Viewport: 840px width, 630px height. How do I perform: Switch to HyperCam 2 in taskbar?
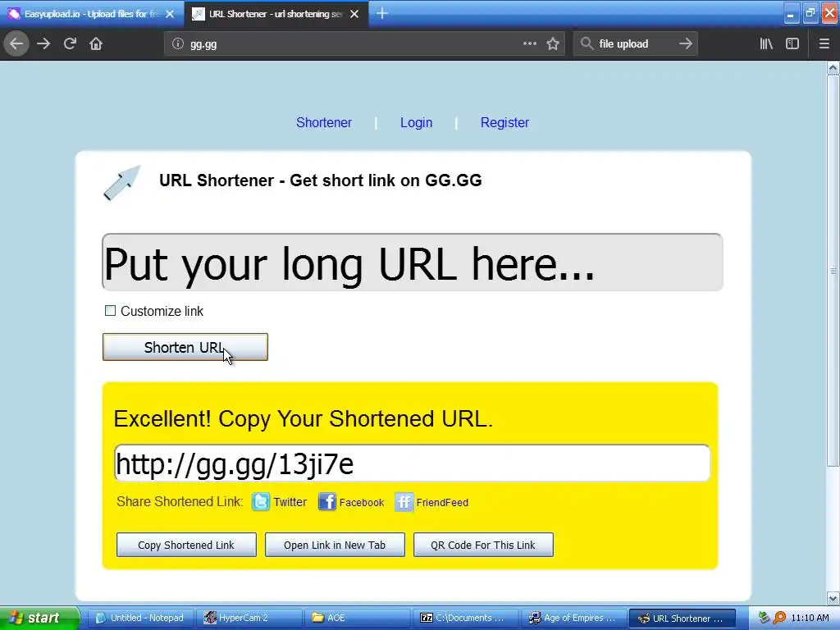pos(248,618)
